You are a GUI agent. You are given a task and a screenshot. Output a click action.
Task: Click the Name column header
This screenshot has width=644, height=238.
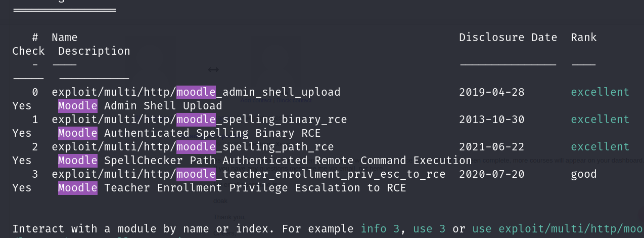(x=64, y=37)
